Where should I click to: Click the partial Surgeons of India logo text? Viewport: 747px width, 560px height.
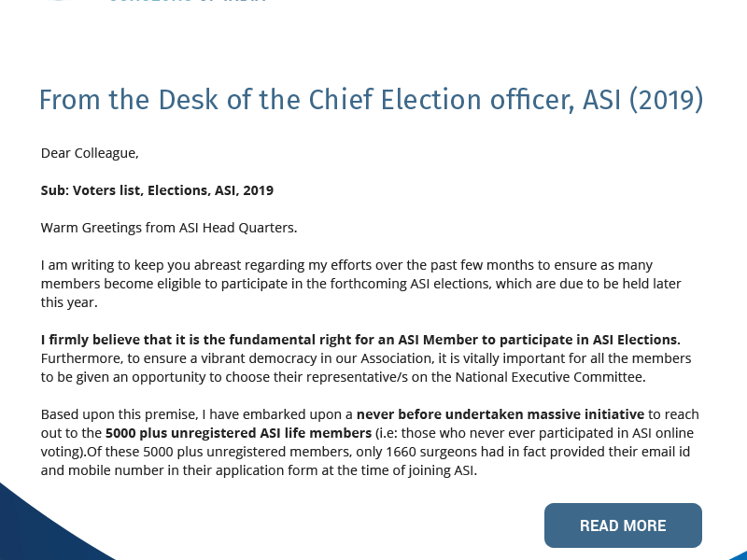point(187,2)
